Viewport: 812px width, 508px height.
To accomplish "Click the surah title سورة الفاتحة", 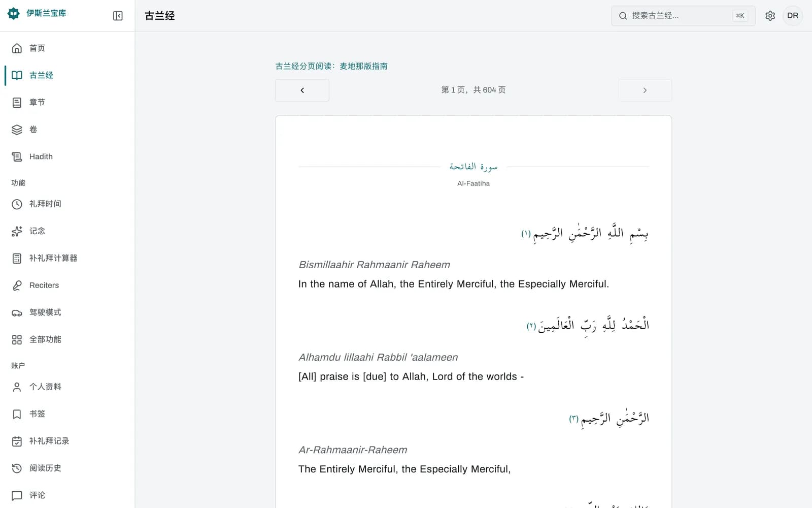I will pyautogui.click(x=473, y=167).
